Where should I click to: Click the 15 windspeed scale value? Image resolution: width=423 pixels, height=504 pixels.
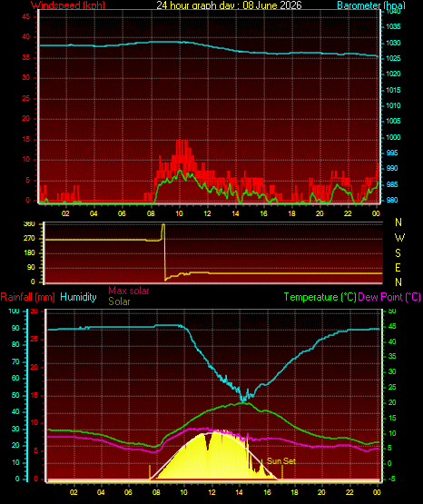[25, 139]
